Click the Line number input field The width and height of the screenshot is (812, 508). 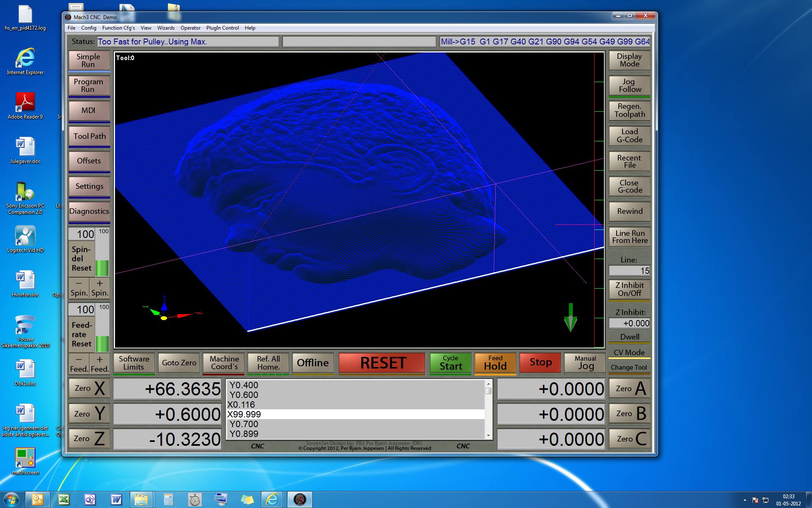tap(629, 271)
